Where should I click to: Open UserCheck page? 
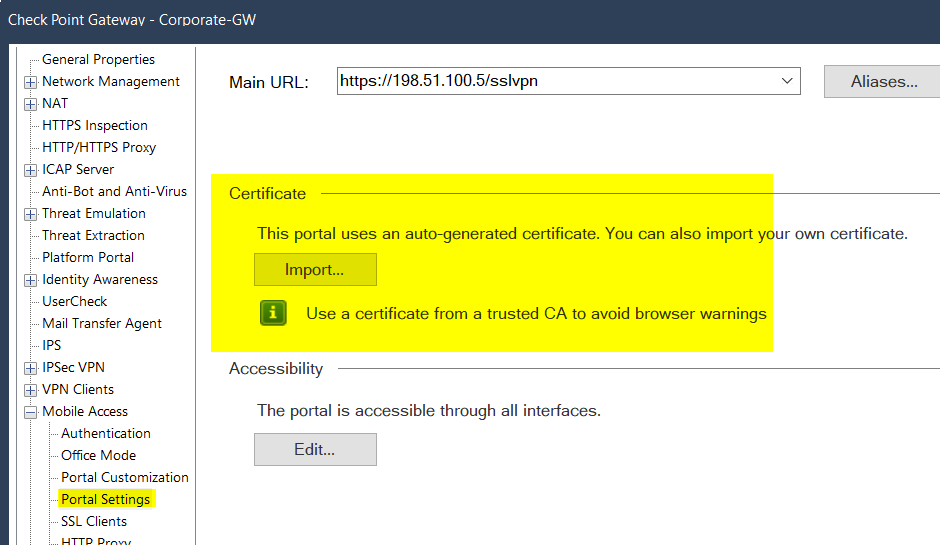(x=75, y=302)
